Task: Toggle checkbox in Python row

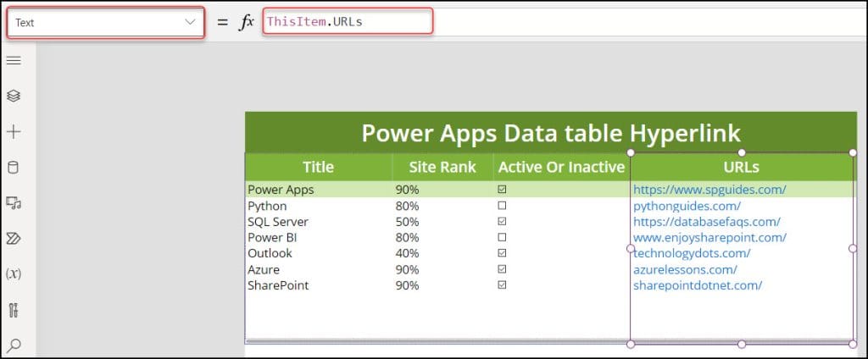Action: [502, 205]
